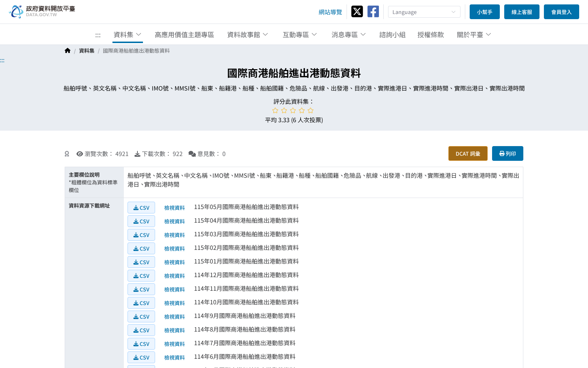View data for 115年02月 via 檢視資料

pos(175,249)
